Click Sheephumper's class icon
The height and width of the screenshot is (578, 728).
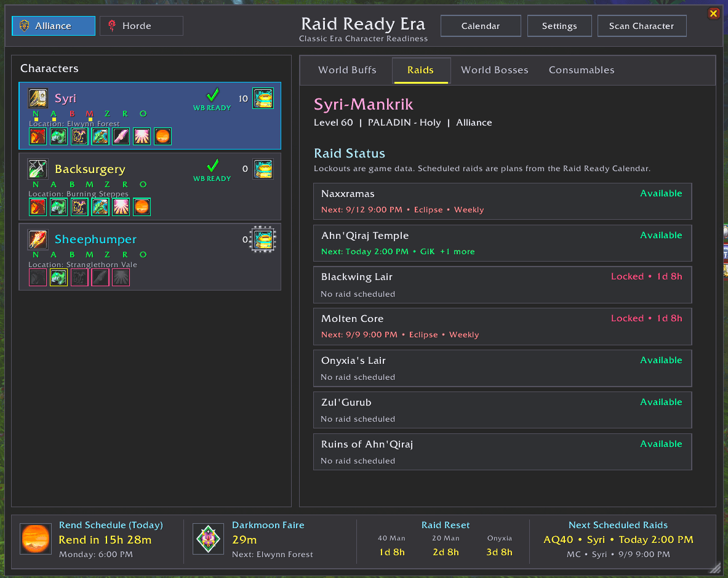38,239
